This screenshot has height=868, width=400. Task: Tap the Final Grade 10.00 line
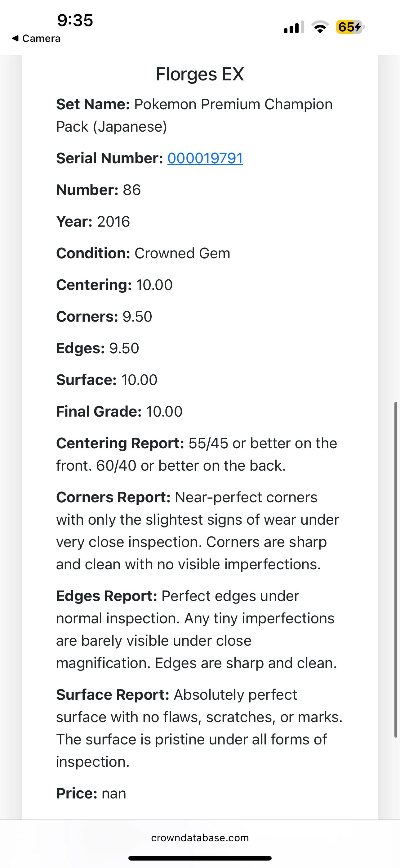click(119, 411)
